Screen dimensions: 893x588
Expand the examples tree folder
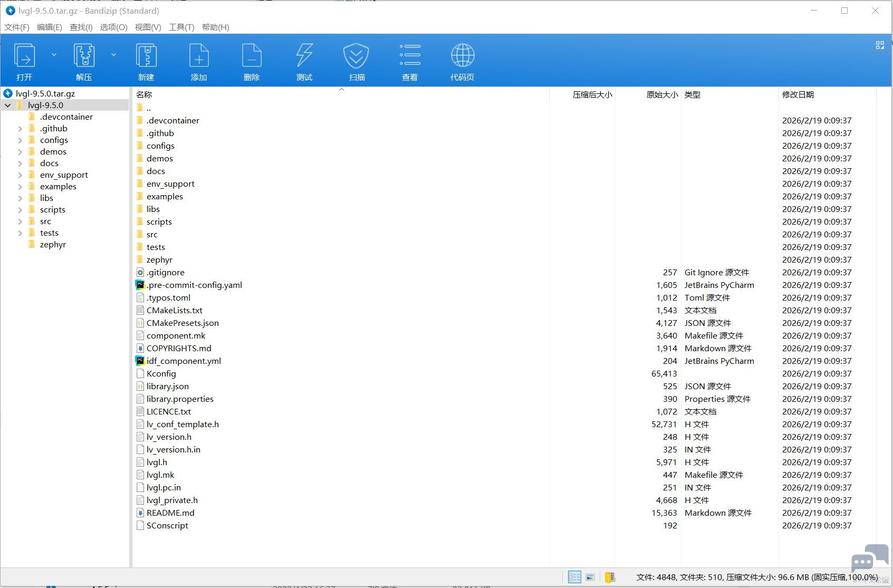[20, 187]
